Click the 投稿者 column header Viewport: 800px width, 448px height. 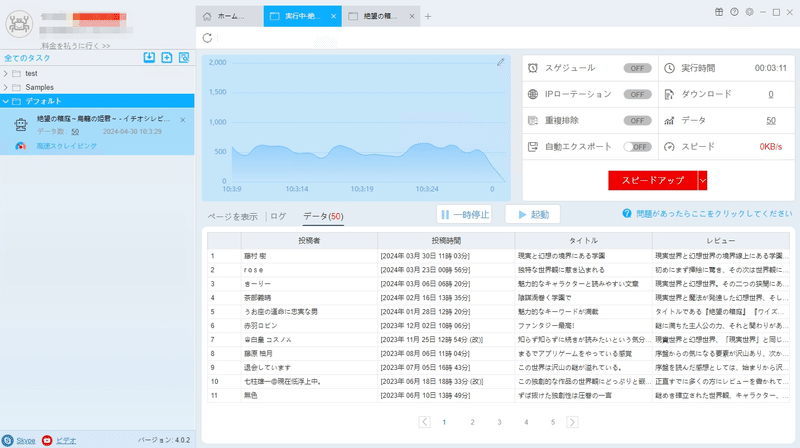tap(309, 240)
